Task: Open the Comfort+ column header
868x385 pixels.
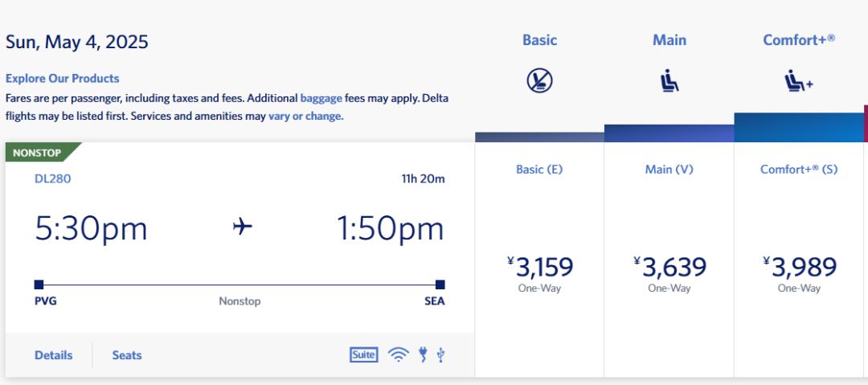Action: [x=799, y=40]
